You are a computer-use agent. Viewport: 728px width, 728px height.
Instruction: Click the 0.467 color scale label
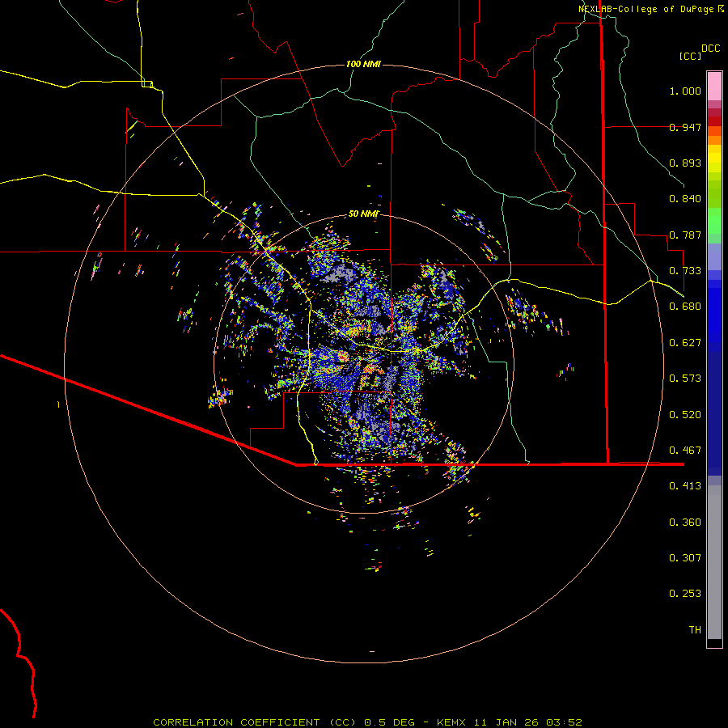685,451
